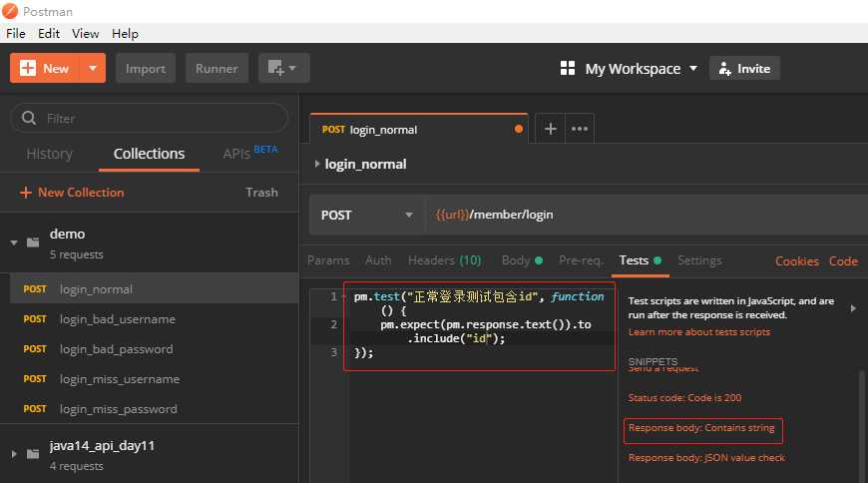Open the Trash link
Viewport: 868px width, 483px height.
(x=261, y=193)
